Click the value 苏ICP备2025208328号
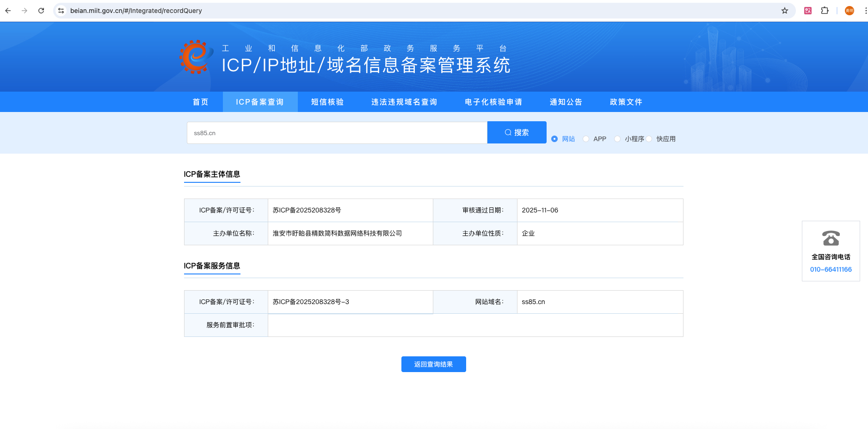This screenshot has width=868, height=429. [307, 210]
